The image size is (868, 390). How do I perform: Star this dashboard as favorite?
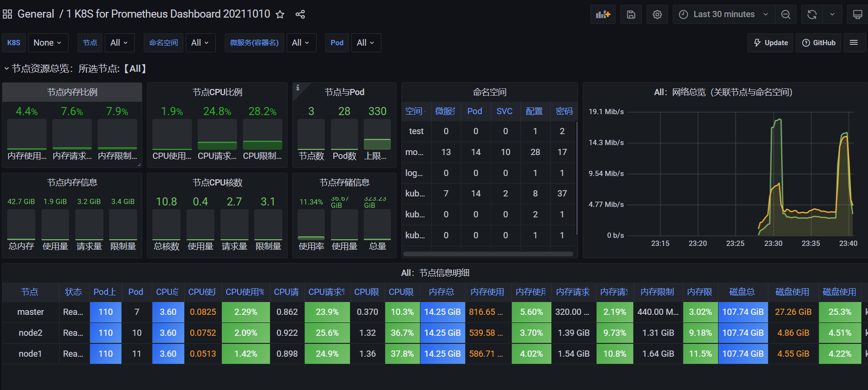pyautogui.click(x=280, y=14)
